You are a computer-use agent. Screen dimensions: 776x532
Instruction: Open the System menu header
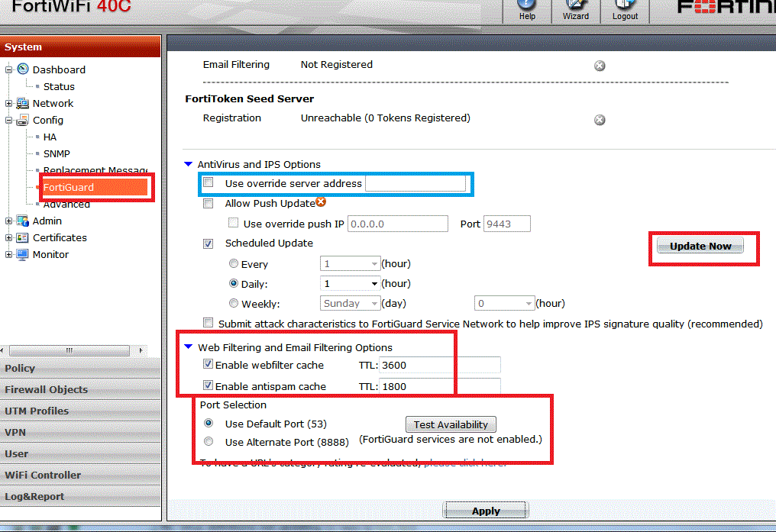click(x=80, y=47)
